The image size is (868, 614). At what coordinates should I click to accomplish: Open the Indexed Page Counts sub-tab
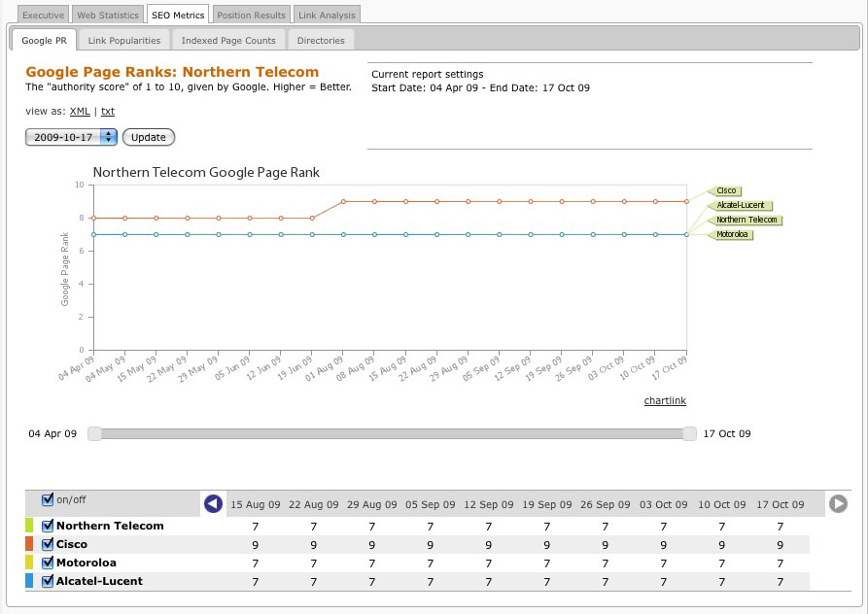[228, 41]
